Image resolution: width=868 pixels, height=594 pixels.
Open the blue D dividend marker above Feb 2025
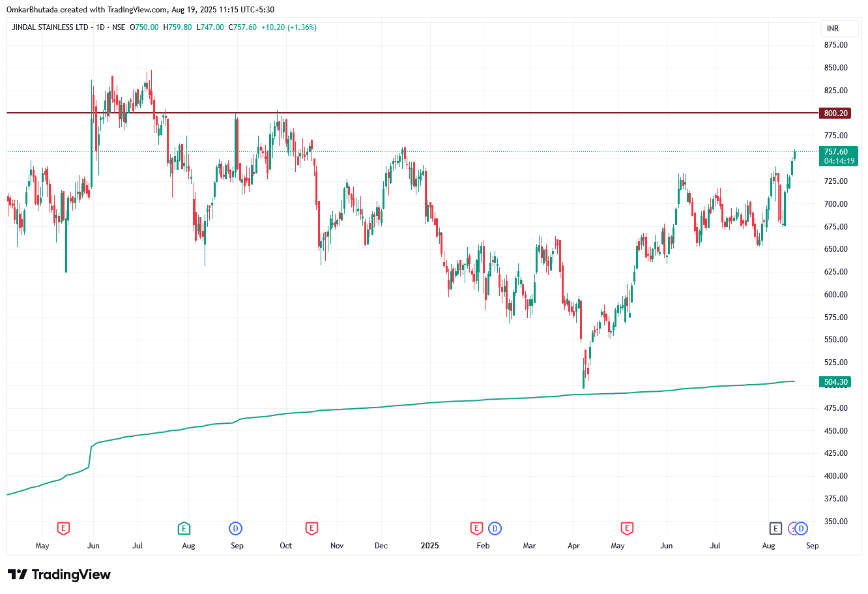[x=495, y=528]
